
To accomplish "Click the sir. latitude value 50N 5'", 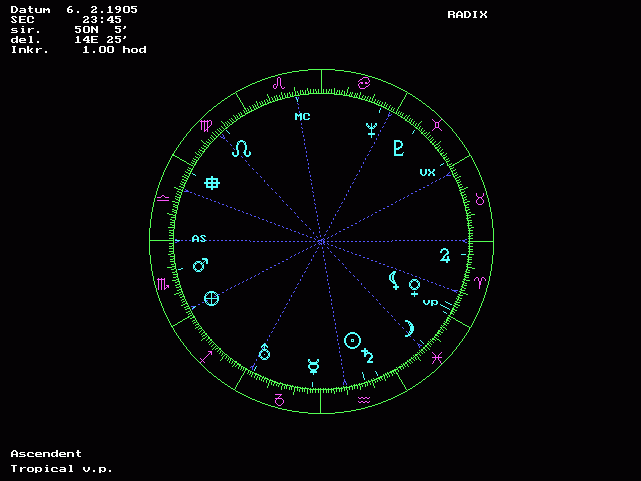I will click(101, 30).
